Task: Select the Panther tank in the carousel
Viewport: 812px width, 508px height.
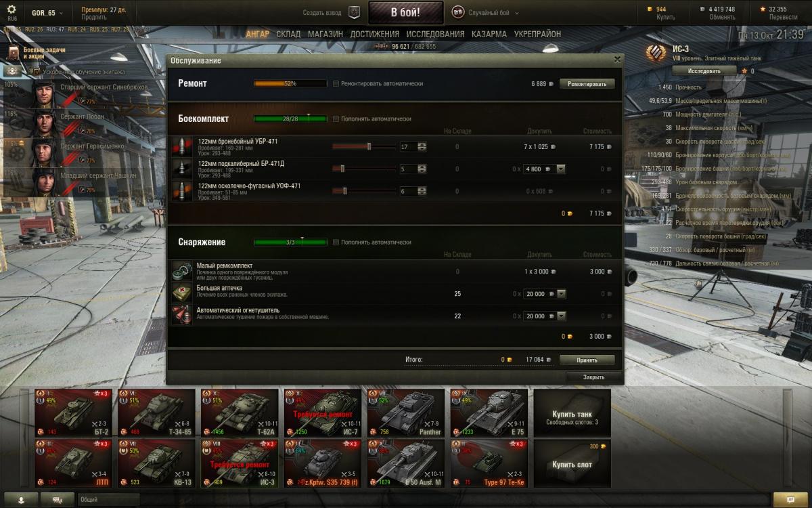Action: [x=406, y=412]
